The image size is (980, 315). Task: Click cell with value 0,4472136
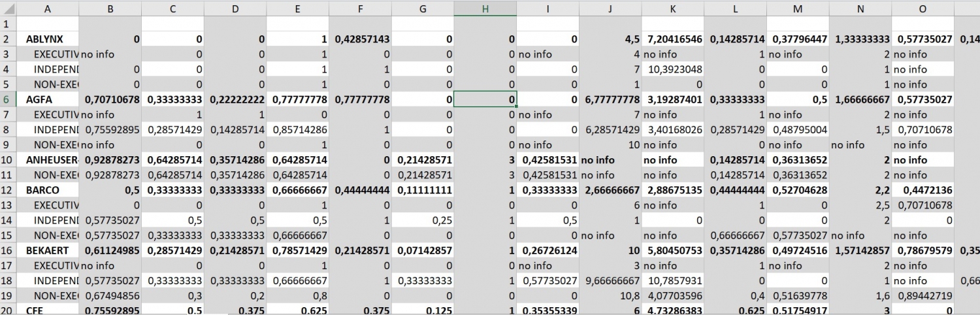click(x=923, y=190)
